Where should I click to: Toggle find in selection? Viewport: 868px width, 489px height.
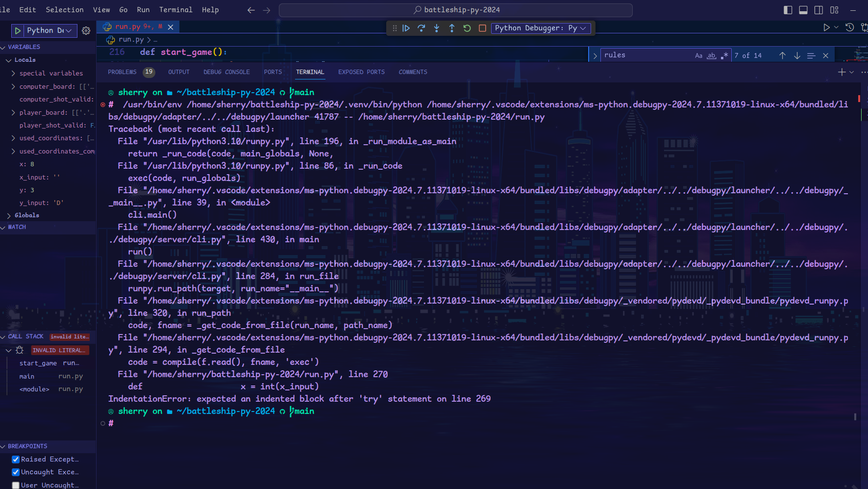[x=811, y=55]
